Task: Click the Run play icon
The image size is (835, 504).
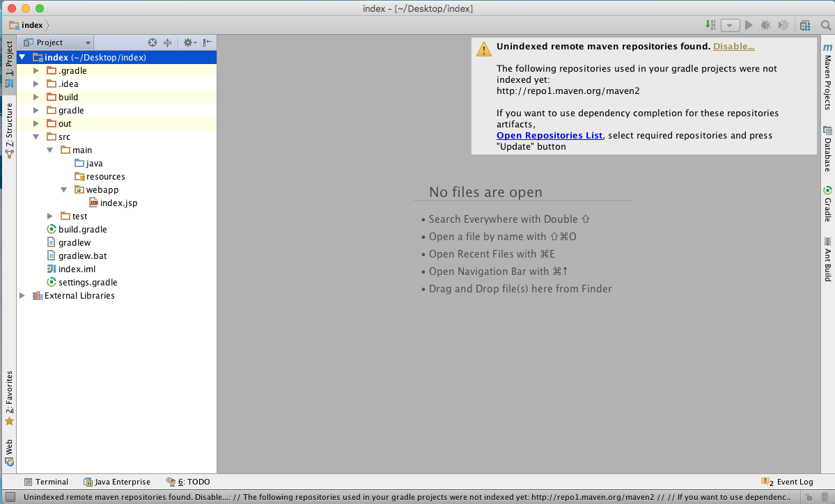Action: [749, 25]
